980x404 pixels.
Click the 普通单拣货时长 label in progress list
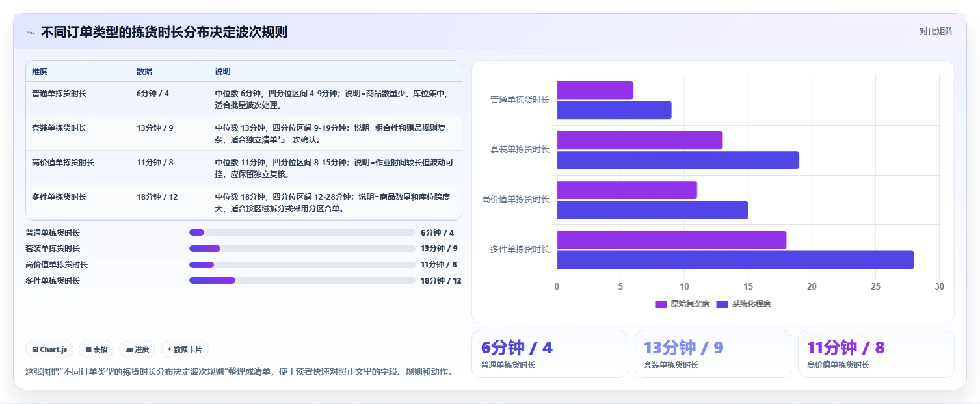coord(53,232)
